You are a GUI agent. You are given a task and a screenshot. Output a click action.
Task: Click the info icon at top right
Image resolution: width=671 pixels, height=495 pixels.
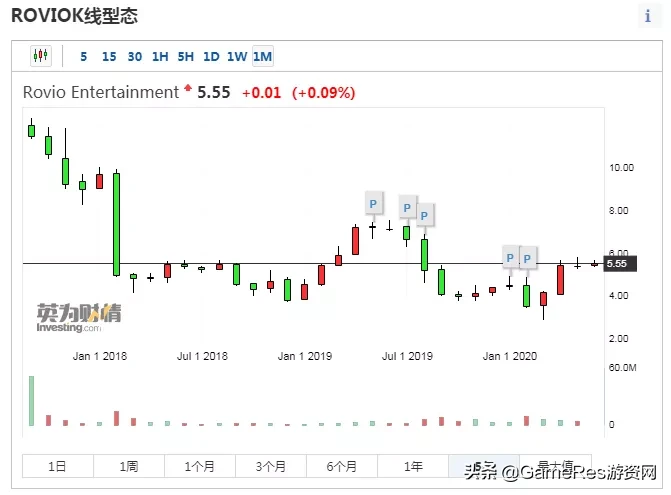pyautogui.click(x=648, y=16)
